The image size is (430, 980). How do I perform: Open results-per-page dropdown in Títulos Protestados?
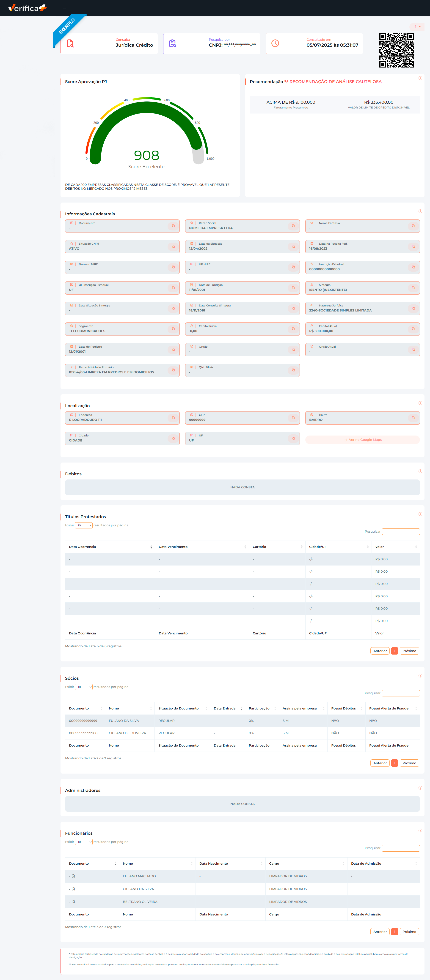[x=84, y=525]
